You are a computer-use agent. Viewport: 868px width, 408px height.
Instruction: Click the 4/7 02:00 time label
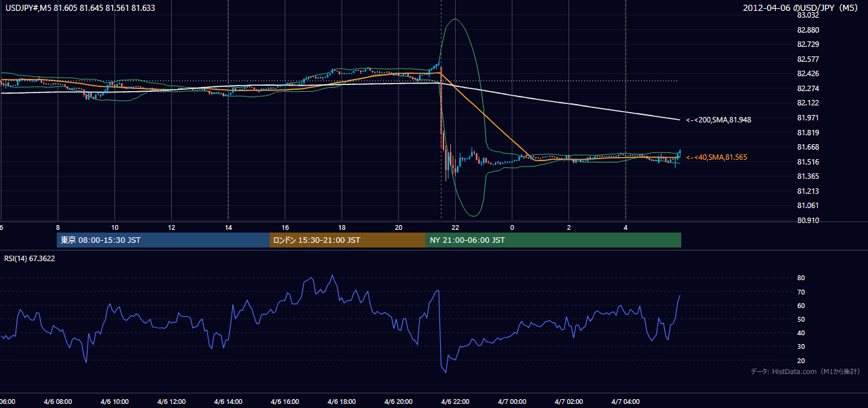(568, 402)
